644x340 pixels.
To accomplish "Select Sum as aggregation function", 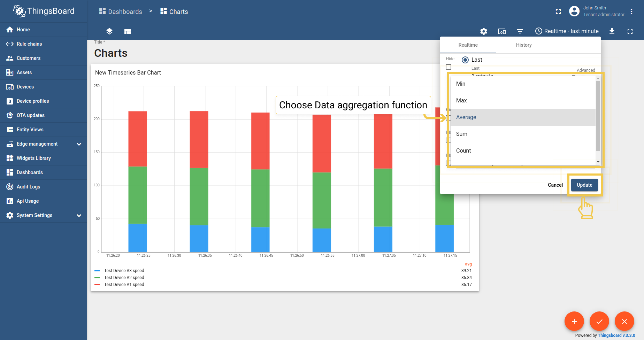I will (461, 134).
